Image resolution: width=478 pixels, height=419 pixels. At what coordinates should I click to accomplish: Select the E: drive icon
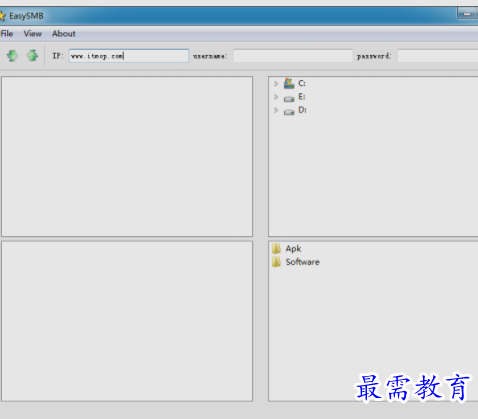(x=289, y=98)
